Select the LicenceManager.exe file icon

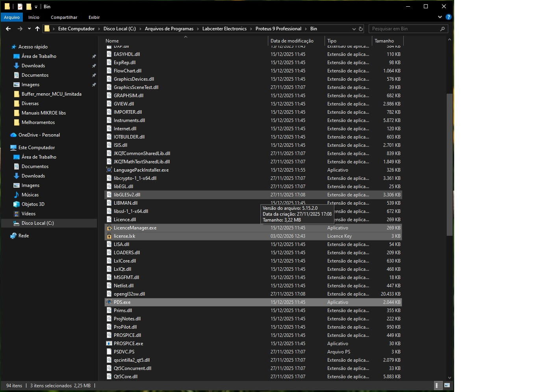click(x=109, y=228)
